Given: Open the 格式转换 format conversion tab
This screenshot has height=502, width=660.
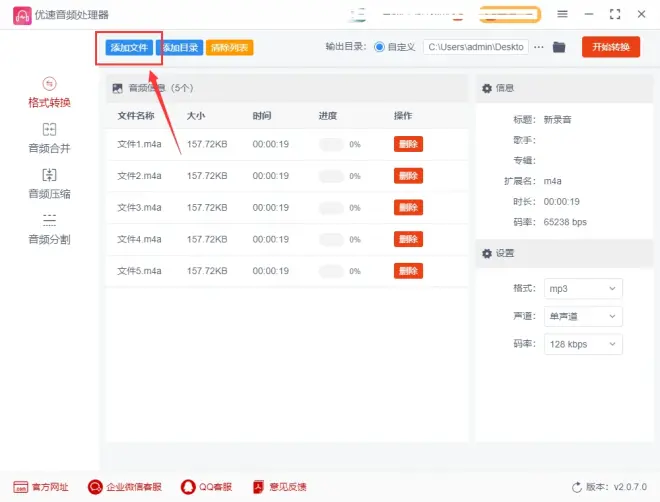Looking at the screenshot, I should pyautogui.click(x=49, y=92).
